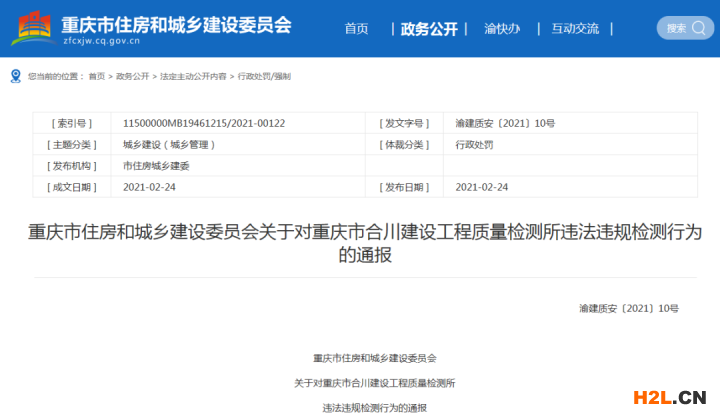This screenshot has width=720, height=420.
Task: Open the 互动交流 navigation item
Action: pyautogui.click(x=575, y=29)
